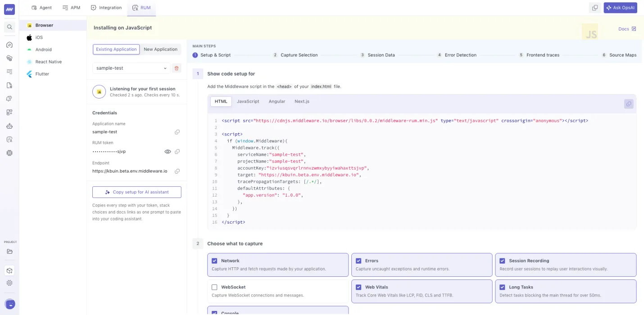Open the sample-test application dropdown

click(132, 68)
